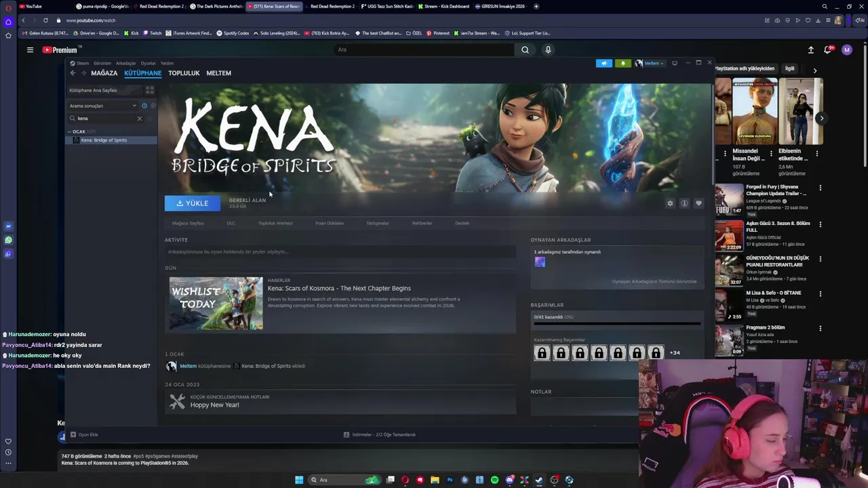Go back with the Steam back arrow
868x488 pixels.
pos(73,73)
